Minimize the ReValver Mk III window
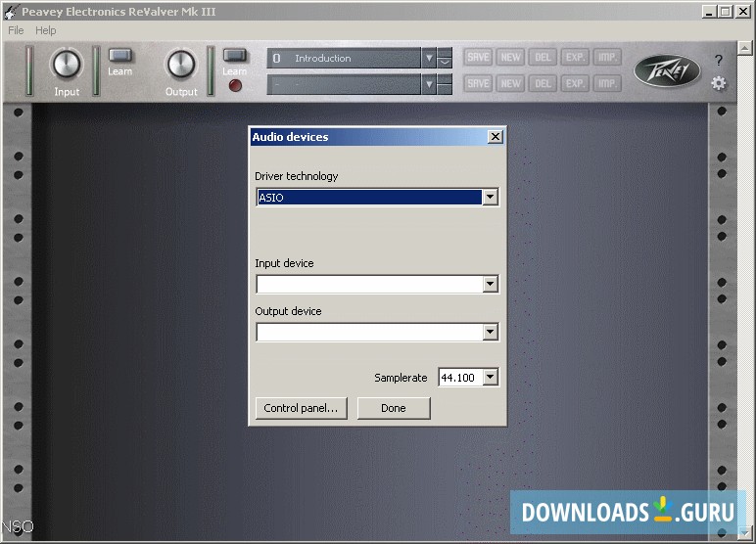This screenshot has width=756, height=544. click(x=708, y=12)
